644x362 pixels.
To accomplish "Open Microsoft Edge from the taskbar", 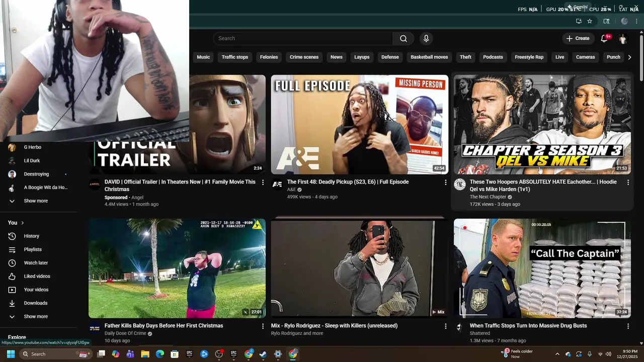I will click(x=160, y=354).
